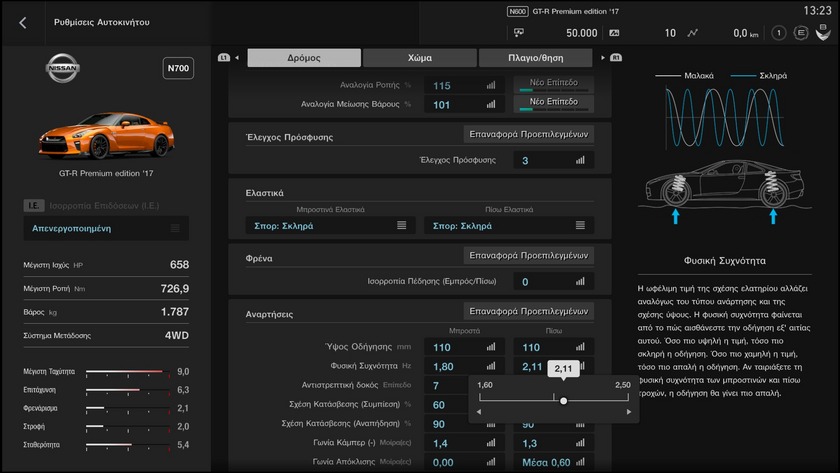Click the back arrow in the header
The width and height of the screenshot is (840, 473).
(x=23, y=22)
